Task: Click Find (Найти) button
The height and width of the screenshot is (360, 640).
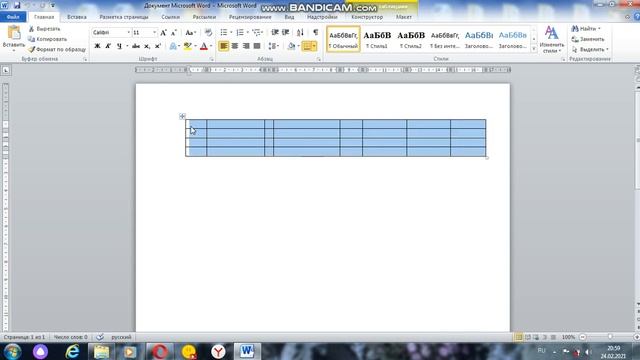Action: [586, 29]
